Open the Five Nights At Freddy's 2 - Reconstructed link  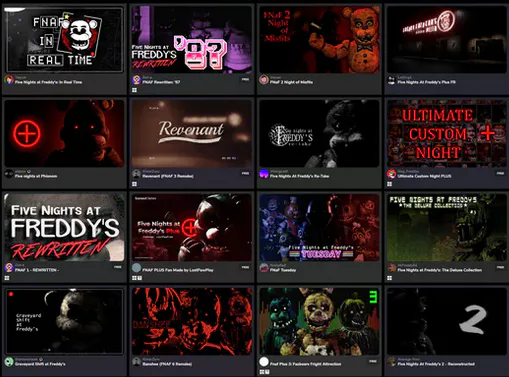coord(436,364)
